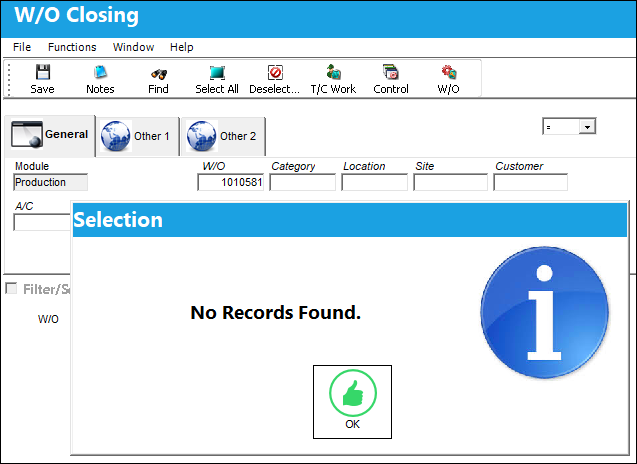Image resolution: width=637 pixels, height=464 pixels.
Task: Toggle the Filter/Sort checkbox
Action: (11, 288)
